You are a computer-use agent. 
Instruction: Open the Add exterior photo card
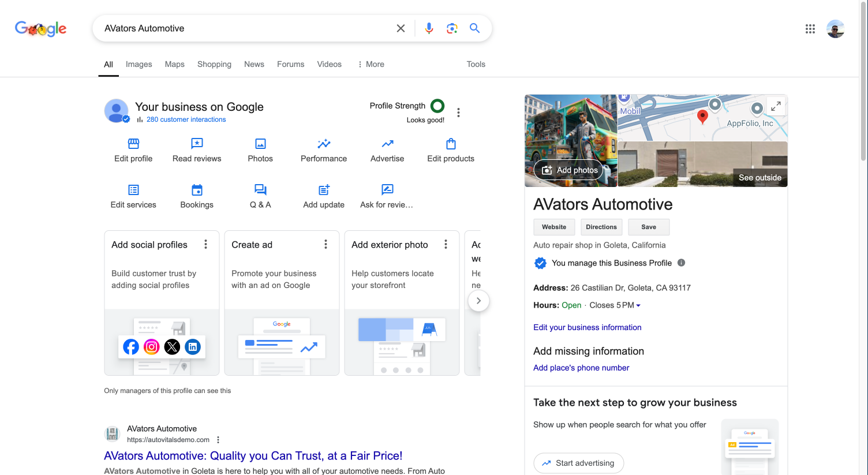[402, 303]
